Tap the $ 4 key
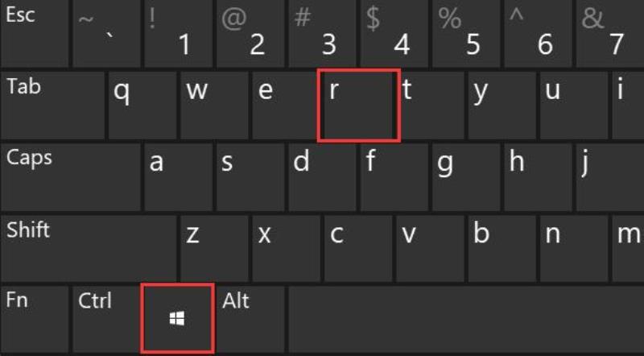Viewport: 644px width, 356px height. (x=394, y=33)
